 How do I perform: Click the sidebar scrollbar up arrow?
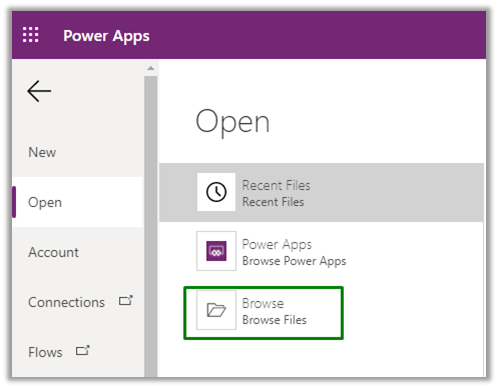coord(151,68)
